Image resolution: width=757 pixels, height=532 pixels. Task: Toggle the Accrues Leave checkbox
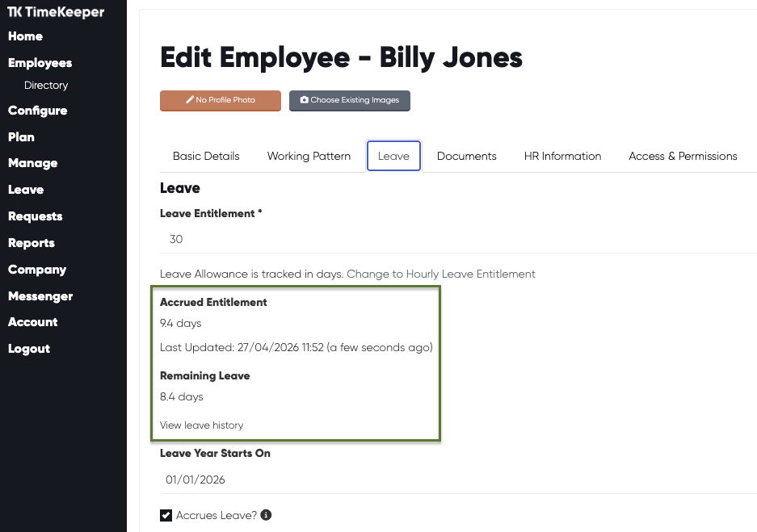(166, 515)
